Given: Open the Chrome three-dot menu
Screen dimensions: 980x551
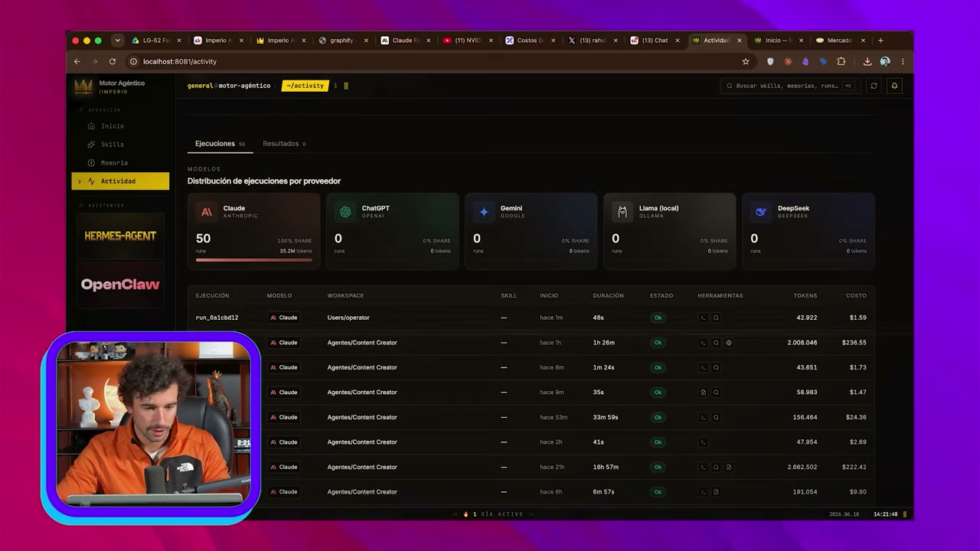Looking at the screenshot, I should [x=903, y=61].
